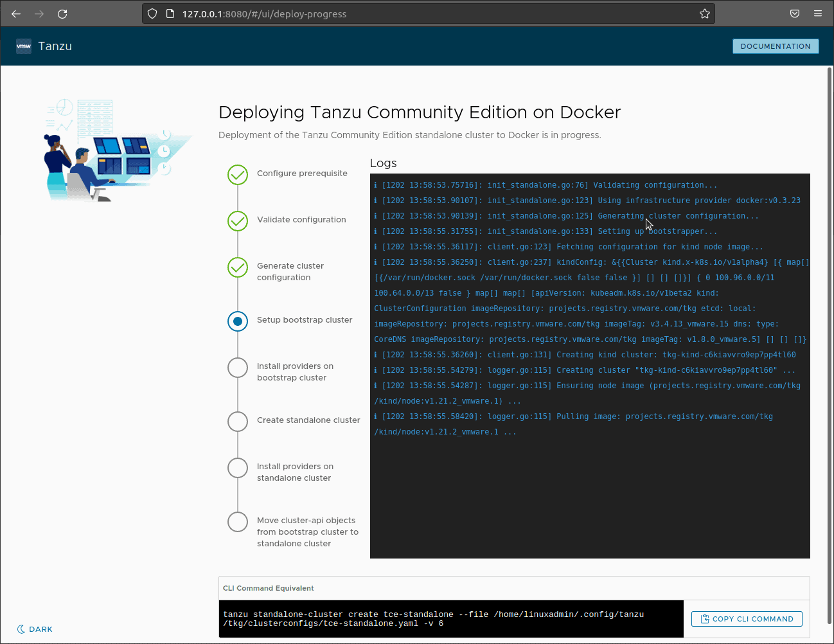
Task: Click log line starting 'Pulling image: projects.registry'
Action: 573,424
